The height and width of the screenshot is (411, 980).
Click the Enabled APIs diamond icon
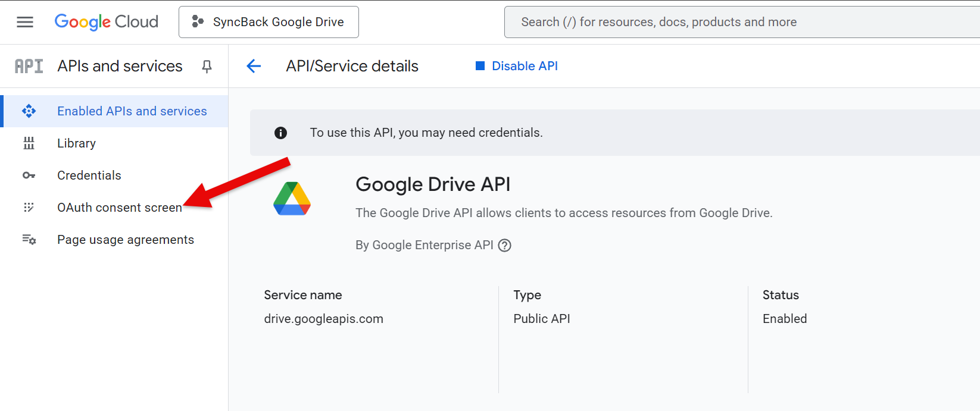pos(29,111)
